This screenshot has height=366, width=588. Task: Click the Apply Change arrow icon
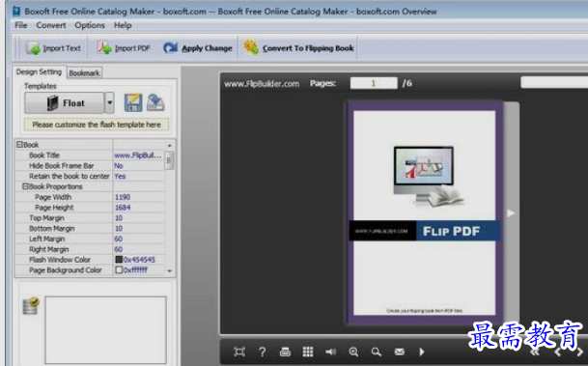171,47
